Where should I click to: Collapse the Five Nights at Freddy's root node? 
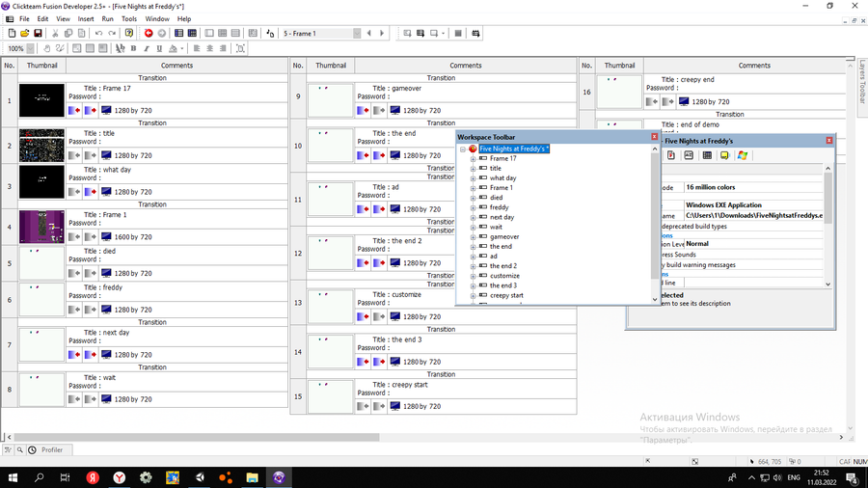click(463, 149)
